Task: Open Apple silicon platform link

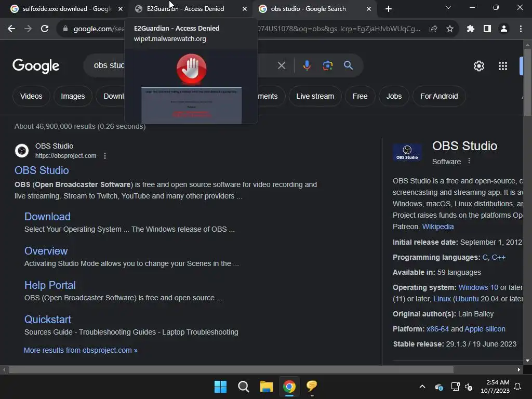Action: (x=485, y=329)
